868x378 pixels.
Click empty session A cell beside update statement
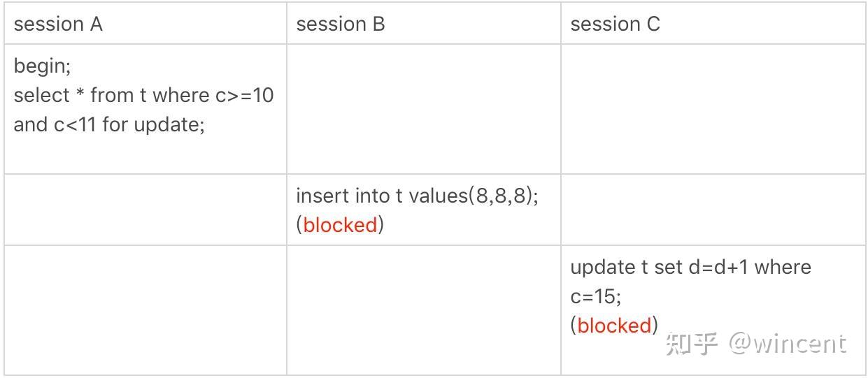(145, 310)
